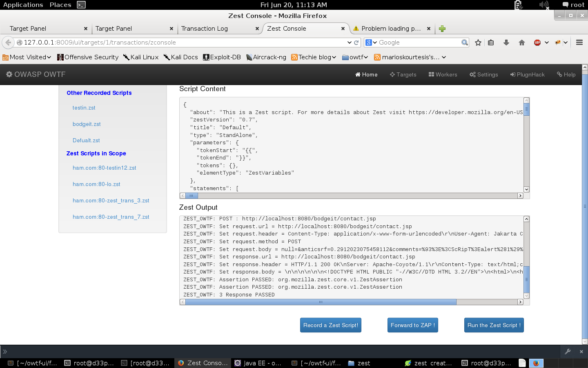Viewport: 588px width, 368px height.
Task: Open the testin.zst recorded script
Action: tap(84, 108)
